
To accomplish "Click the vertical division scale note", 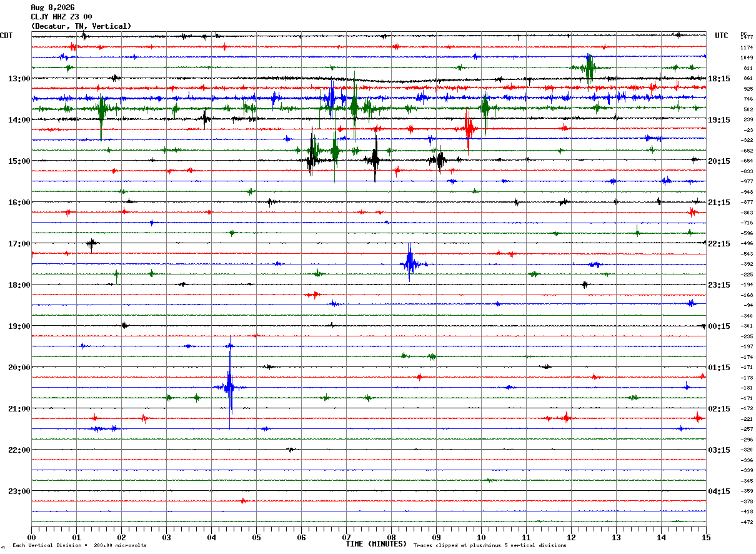I will click(x=79, y=545).
